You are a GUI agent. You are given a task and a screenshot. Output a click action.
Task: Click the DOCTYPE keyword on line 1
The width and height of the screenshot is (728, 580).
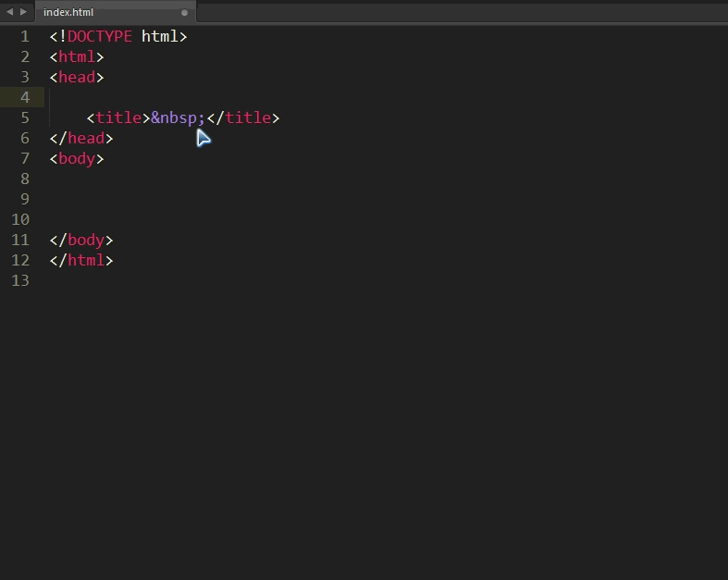99,37
